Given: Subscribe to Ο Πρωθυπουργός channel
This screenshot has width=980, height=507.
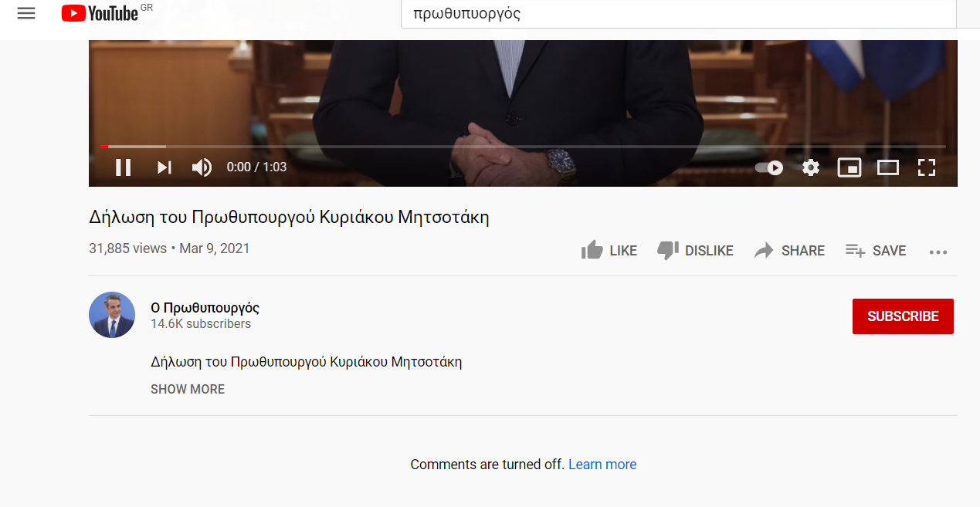Looking at the screenshot, I should [x=903, y=316].
